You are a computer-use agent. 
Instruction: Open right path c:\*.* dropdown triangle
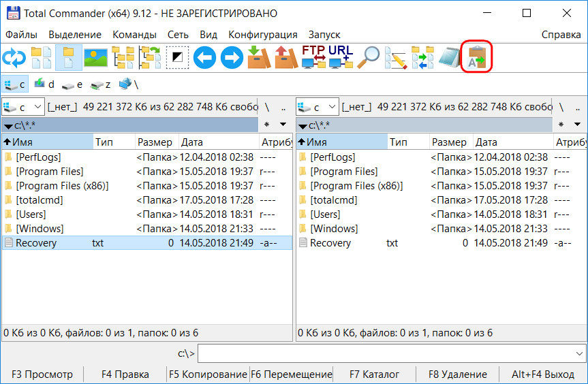[303, 126]
